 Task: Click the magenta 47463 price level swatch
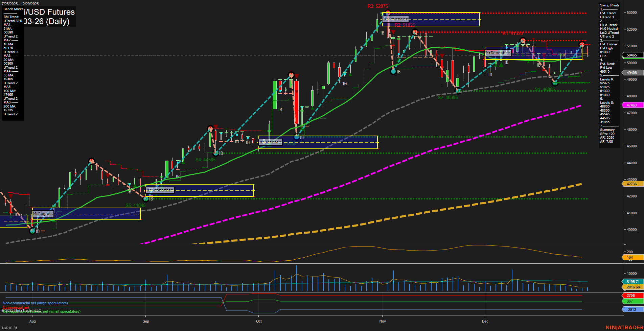tap(632, 105)
